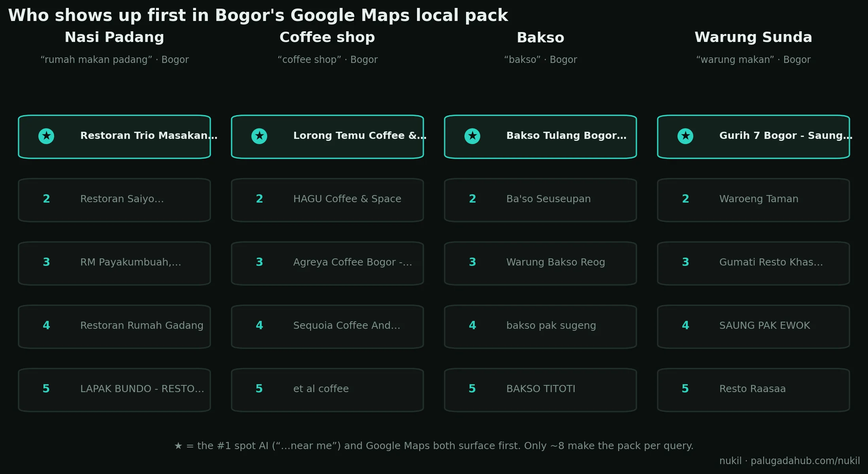Click the page title about Bogor's local pack
This screenshot has width=868, height=474.
click(x=258, y=15)
